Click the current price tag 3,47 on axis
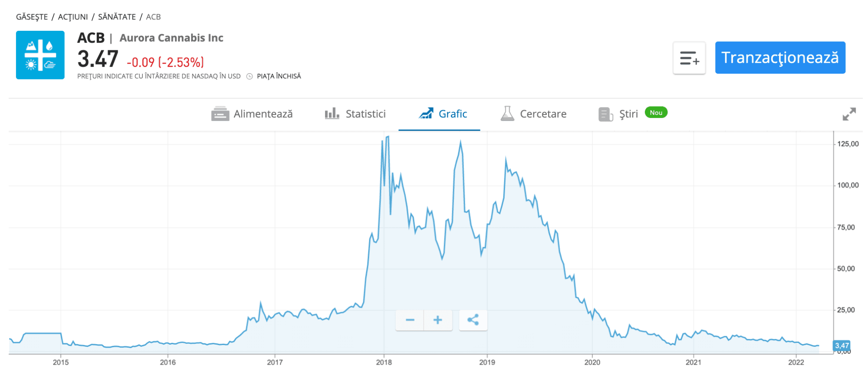The image size is (868, 375). pyautogui.click(x=842, y=346)
